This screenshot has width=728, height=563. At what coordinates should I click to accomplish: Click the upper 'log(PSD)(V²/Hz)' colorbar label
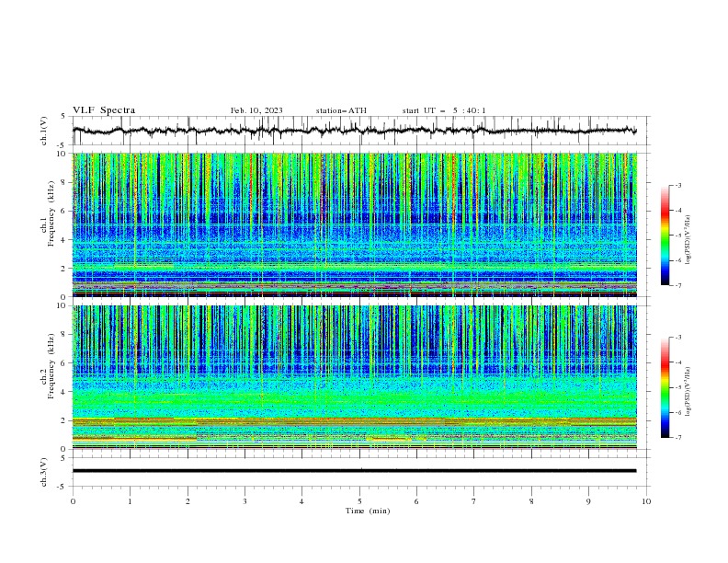point(688,240)
